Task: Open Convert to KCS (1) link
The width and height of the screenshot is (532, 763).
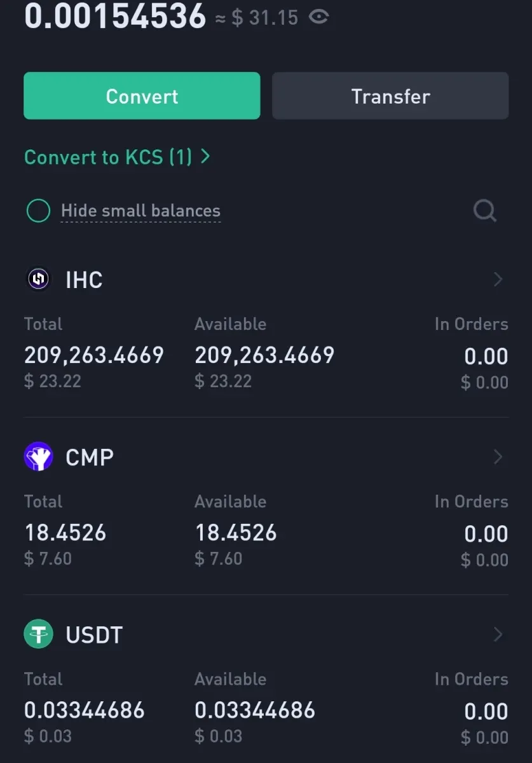Action: point(108,157)
